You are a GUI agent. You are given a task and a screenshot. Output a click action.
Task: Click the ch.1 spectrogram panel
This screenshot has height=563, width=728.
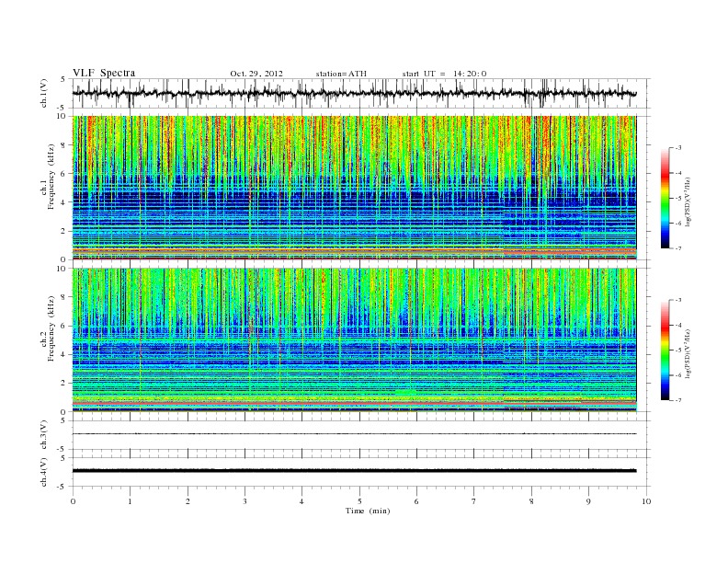tap(355, 188)
